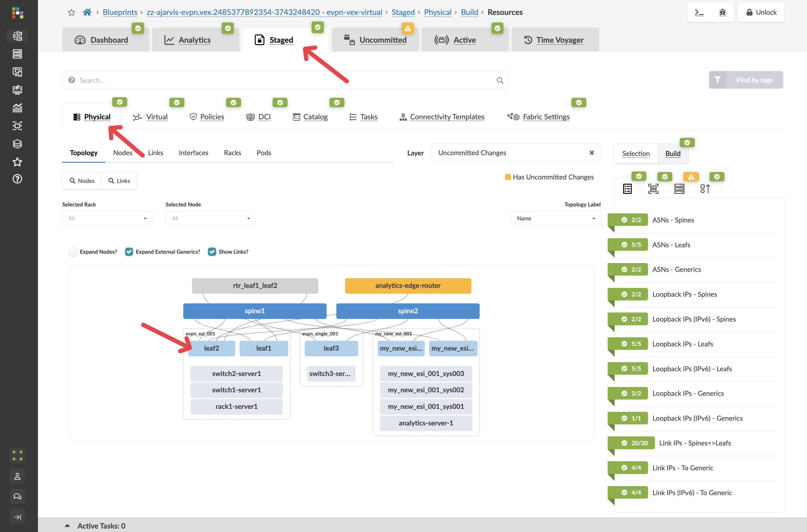807x532 pixels.
Task: Uncheck the Show Links? checkbox
Action: (212, 252)
